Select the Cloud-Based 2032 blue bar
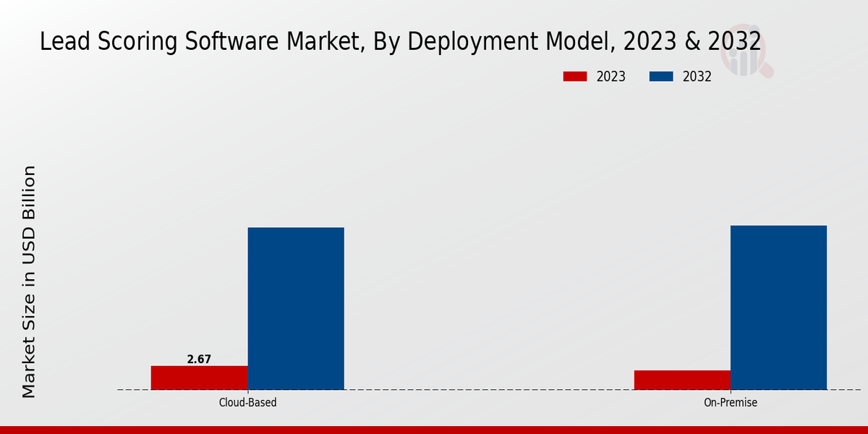The height and width of the screenshot is (434, 868). 296,309
